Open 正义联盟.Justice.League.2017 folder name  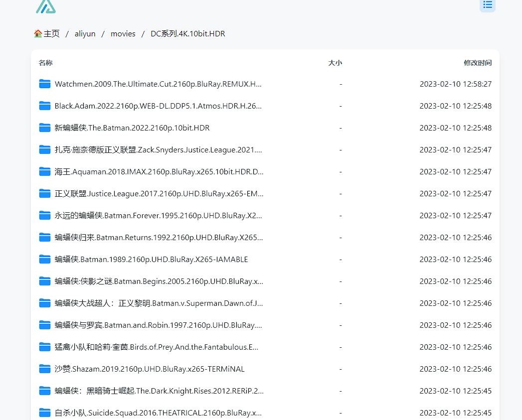click(159, 194)
